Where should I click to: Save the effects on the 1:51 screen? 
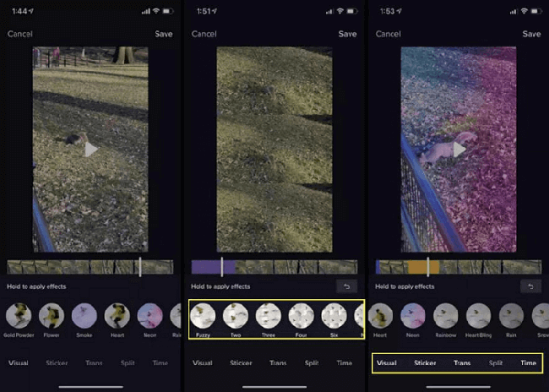tap(348, 34)
